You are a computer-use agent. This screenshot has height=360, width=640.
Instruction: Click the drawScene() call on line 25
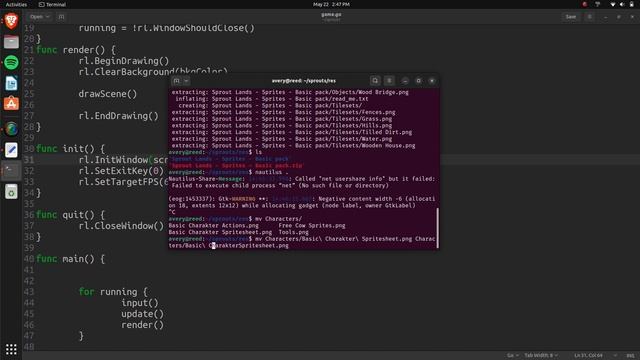tap(108, 94)
